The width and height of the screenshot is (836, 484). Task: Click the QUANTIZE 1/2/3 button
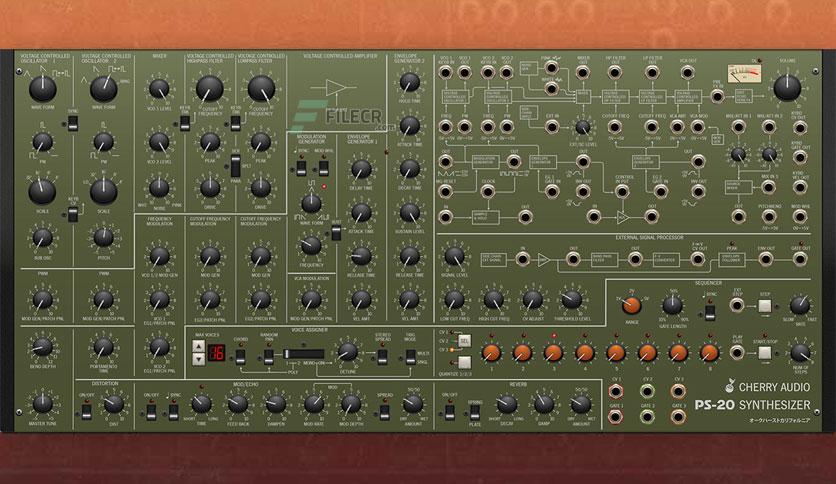[x=464, y=362]
